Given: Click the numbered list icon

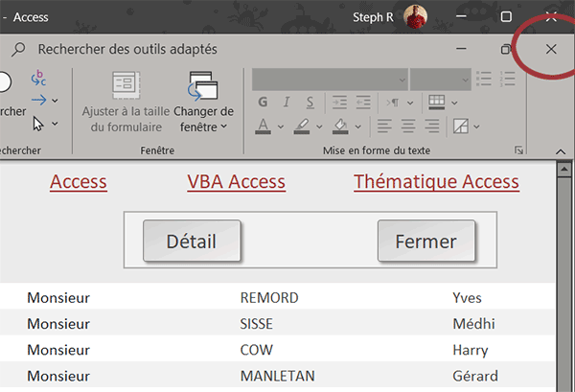Looking at the screenshot, I should pos(508,79).
